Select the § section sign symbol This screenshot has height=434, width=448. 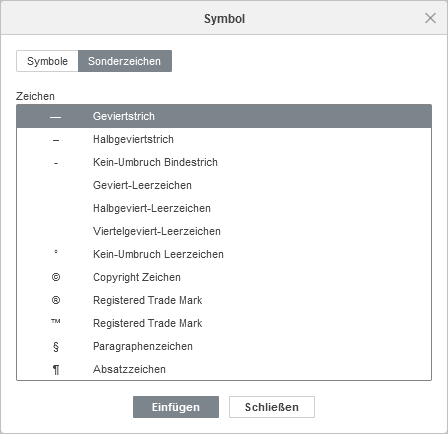(56, 347)
